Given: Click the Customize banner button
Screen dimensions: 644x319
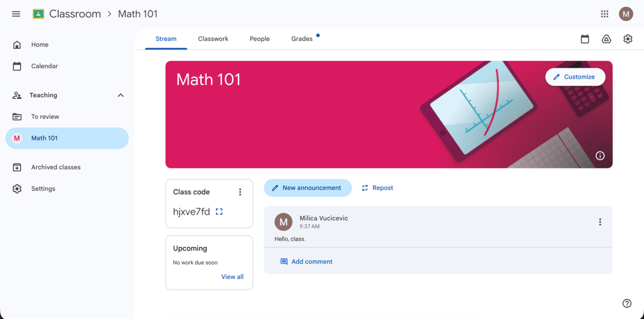Looking at the screenshot, I should click(575, 77).
